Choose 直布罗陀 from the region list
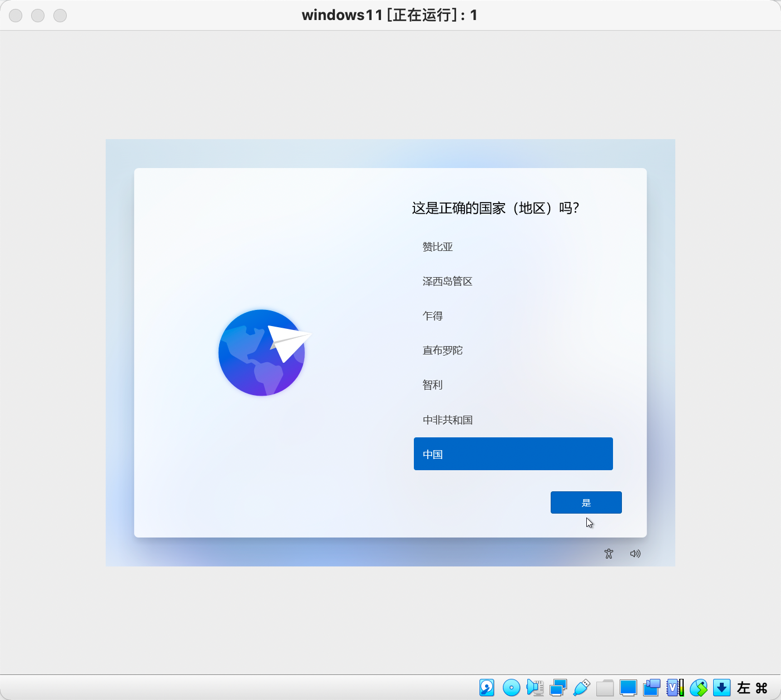781x700 pixels. (x=513, y=351)
